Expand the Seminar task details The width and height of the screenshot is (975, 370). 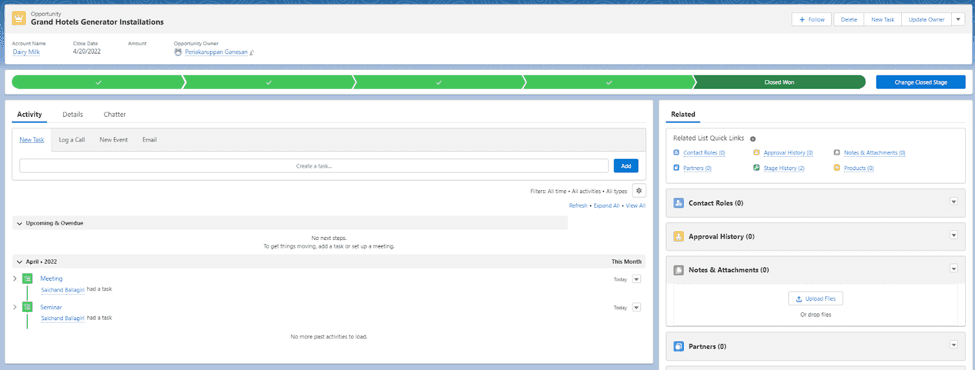click(15, 307)
